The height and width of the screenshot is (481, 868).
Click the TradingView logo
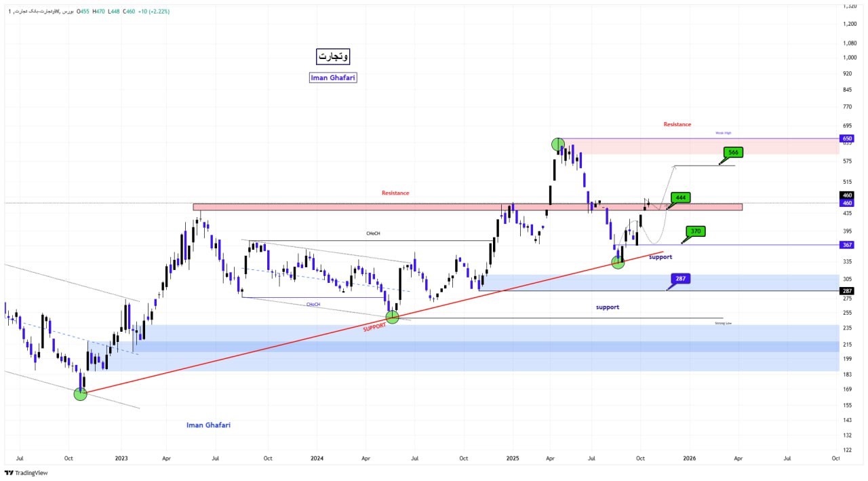click(26, 473)
